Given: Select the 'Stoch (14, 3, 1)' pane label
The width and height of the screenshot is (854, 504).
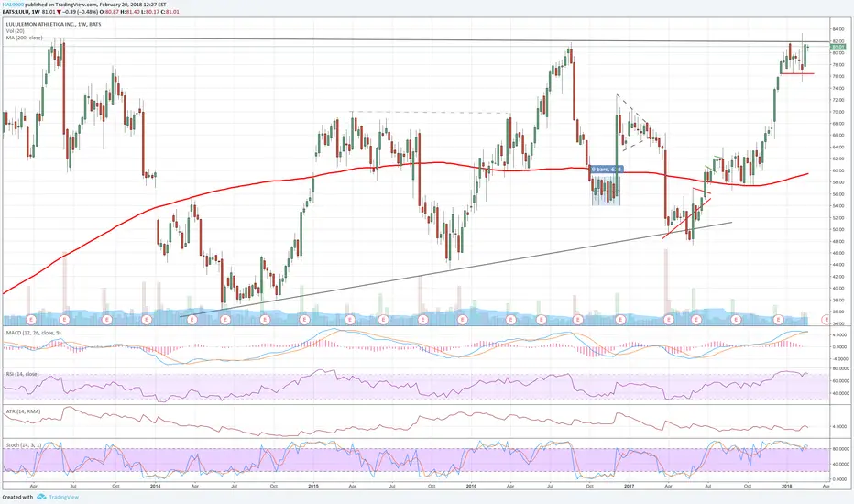Looking at the screenshot, I should point(24,445).
